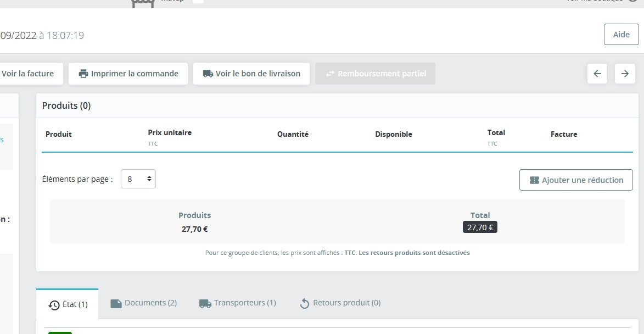
Task: Switch to the Documents (2) tab
Action: tap(144, 303)
